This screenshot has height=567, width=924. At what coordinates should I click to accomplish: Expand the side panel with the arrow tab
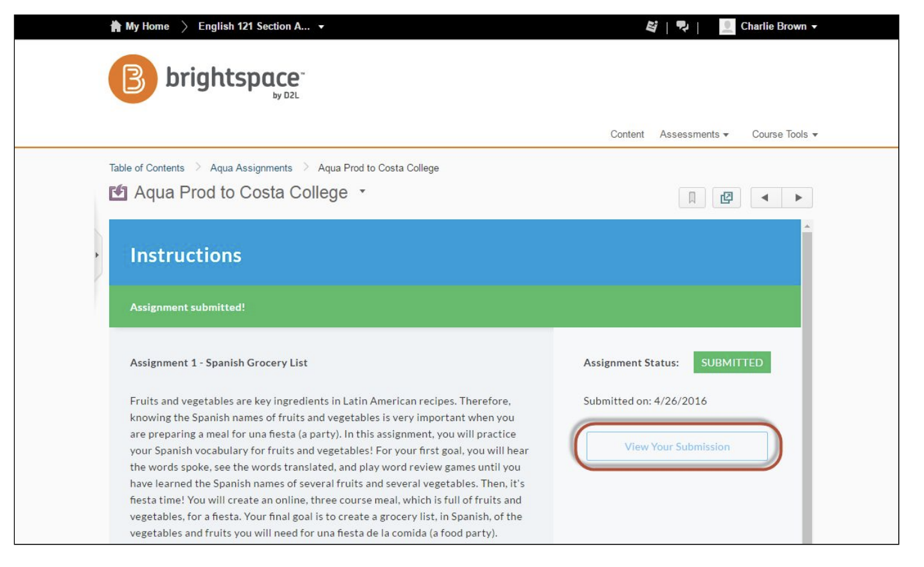pyautogui.click(x=98, y=255)
